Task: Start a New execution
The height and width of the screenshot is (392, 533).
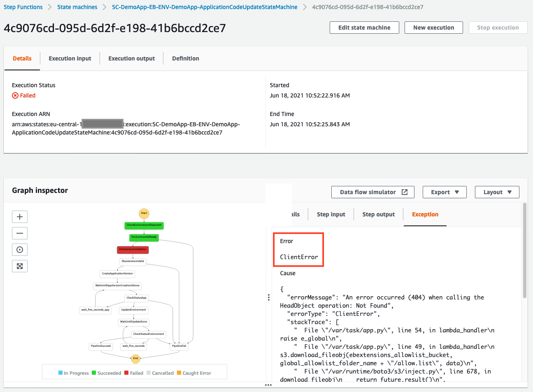Action: 434,28
